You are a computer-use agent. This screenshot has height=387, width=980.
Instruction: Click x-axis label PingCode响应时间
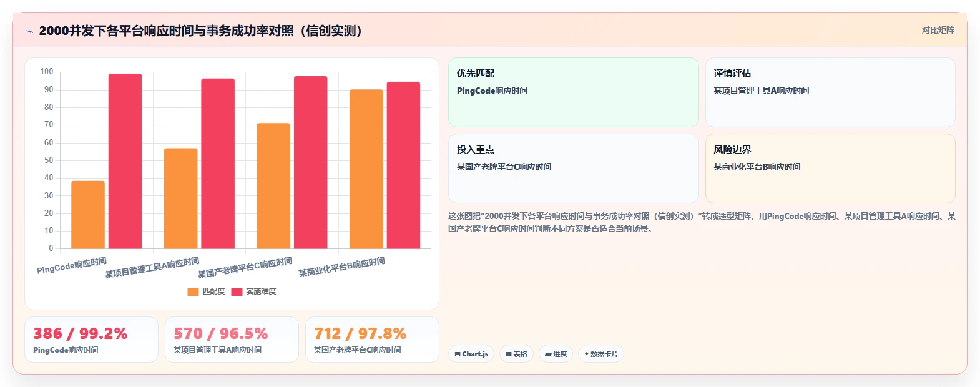(x=72, y=265)
